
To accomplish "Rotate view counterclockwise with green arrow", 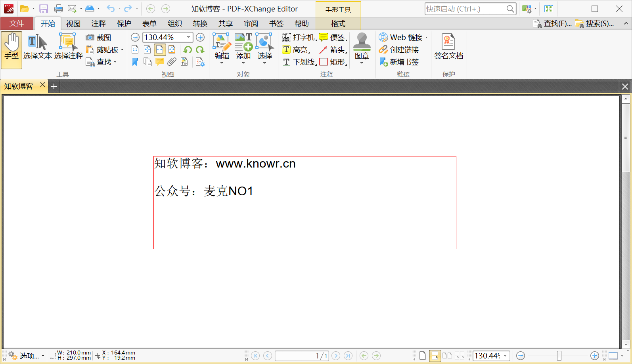I will coord(188,50).
